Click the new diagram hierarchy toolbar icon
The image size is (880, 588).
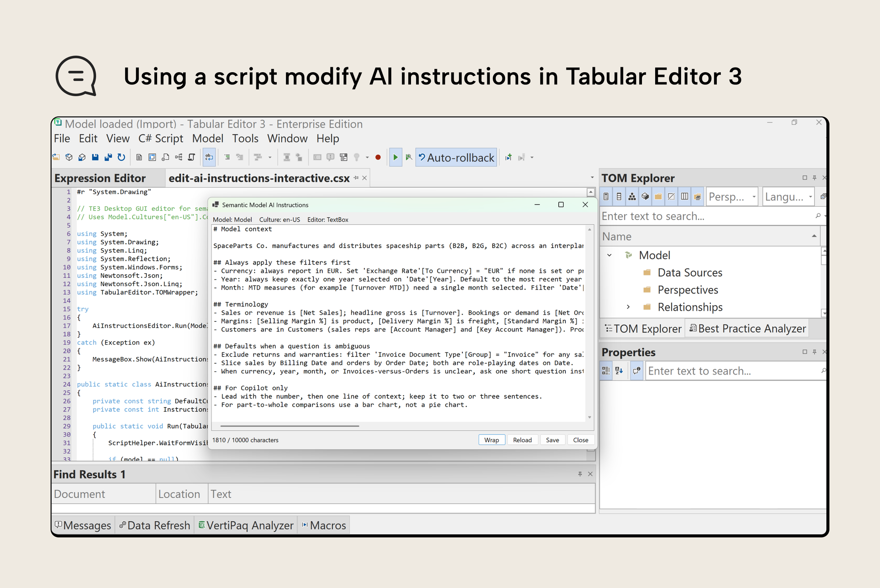point(179,157)
